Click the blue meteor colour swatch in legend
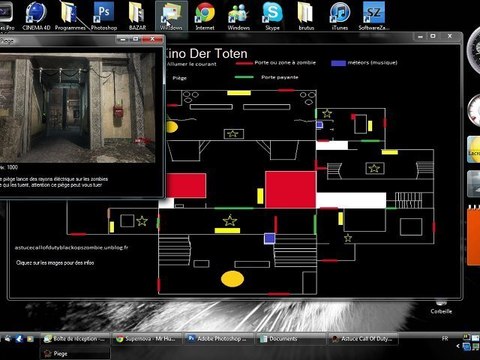Viewport: 480px width, 360px height. 338,63
